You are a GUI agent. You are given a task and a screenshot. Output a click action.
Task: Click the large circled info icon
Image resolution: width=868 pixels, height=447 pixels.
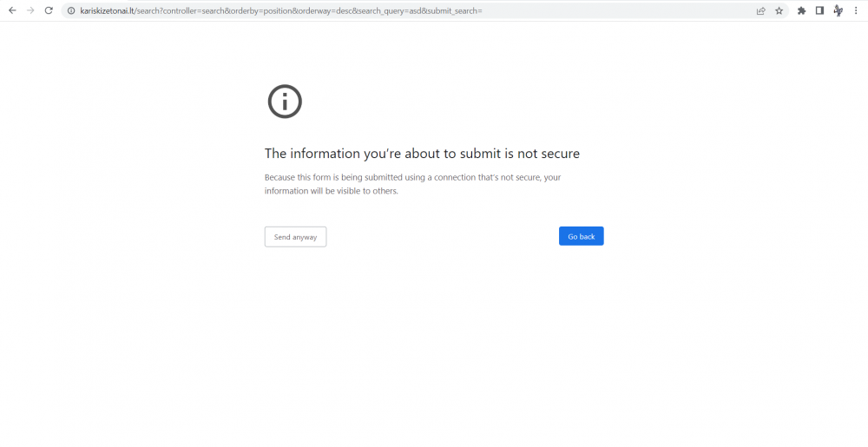[x=285, y=102]
